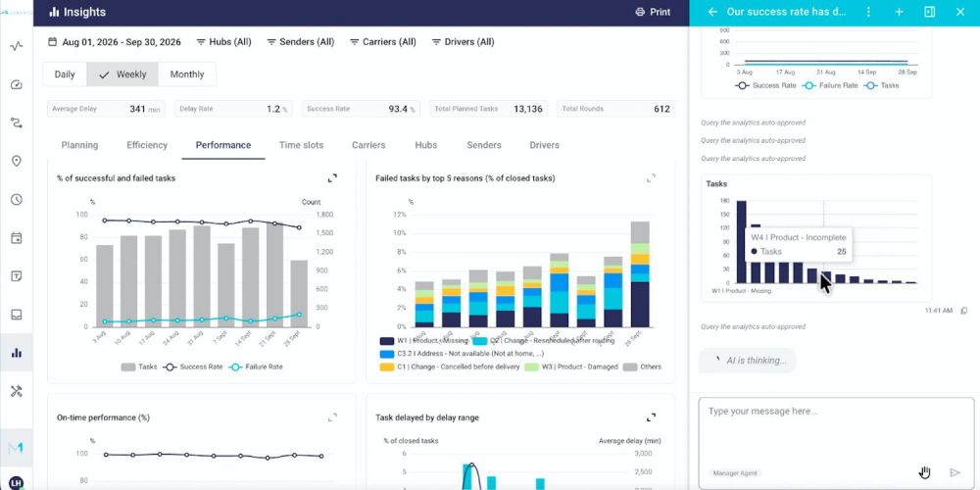Image resolution: width=980 pixels, height=490 pixels.
Task: Expand the successful and failed tasks chart
Action: point(332,178)
